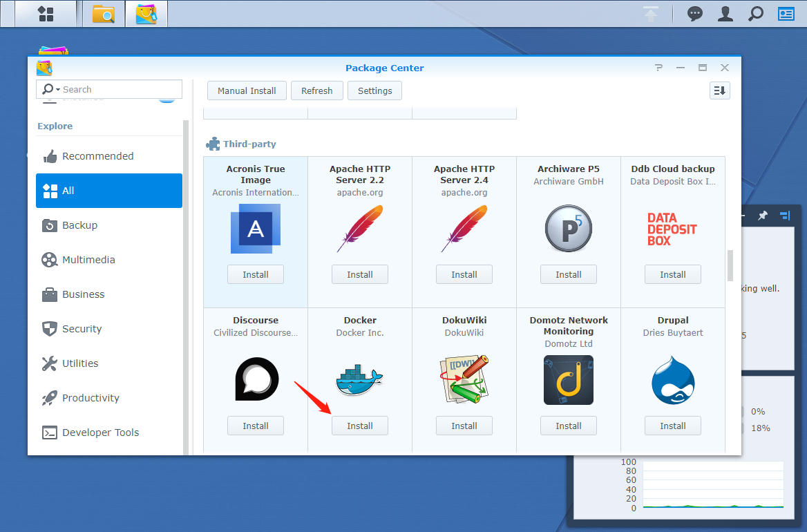This screenshot has height=532, width=807.
Task: Install Discourse package
Action: point(255,426)
